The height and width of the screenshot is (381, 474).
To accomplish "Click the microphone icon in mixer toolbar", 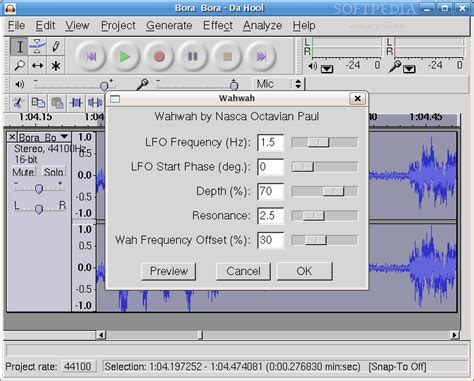I will (142, 84).
